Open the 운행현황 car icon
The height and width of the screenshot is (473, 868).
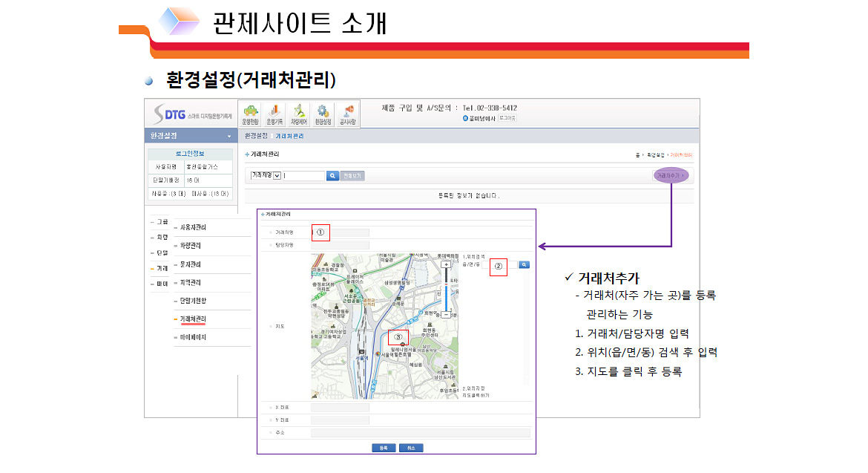click(x=250, y=114)
